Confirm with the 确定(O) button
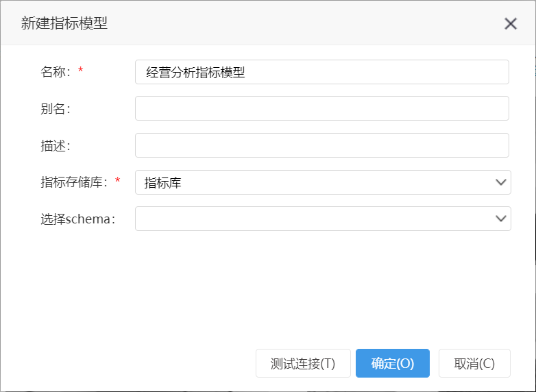This screenshot has height=392, width=536. click(x=393, y=363)
